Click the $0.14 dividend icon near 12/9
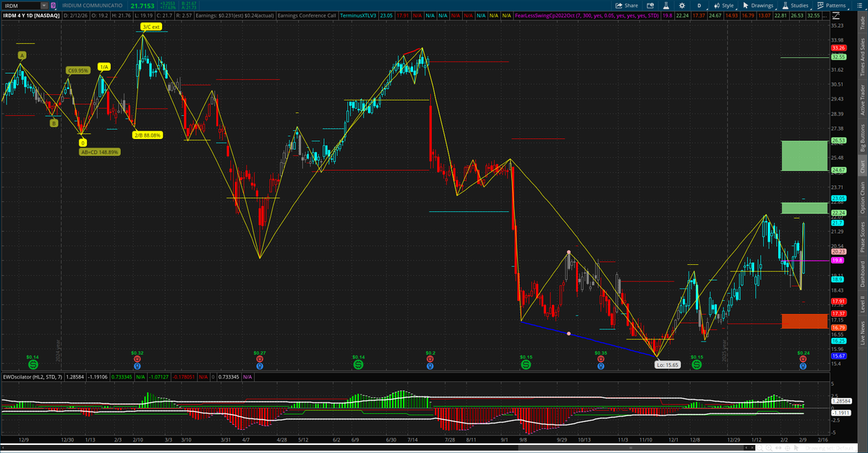Image resolution: width=868 pixels, height=453 pixels. (x=32, y=365)
